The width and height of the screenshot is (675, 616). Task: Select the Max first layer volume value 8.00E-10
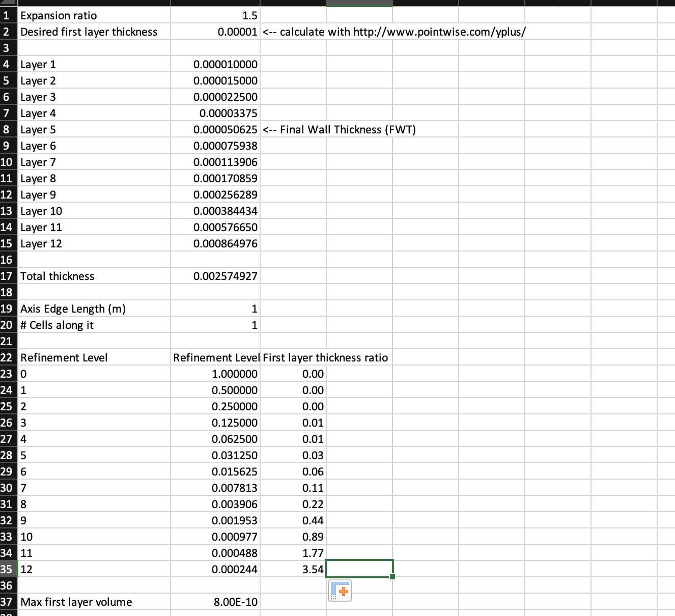[215, 602]
